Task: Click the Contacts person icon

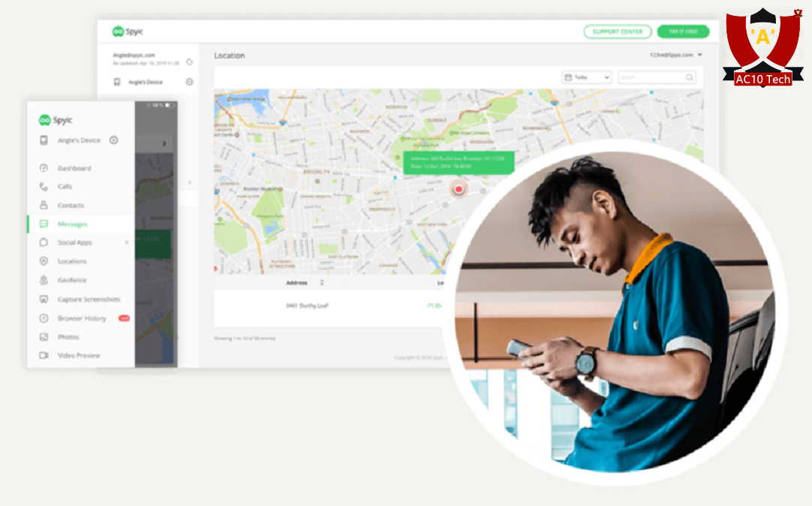Action: pos(44,205)
